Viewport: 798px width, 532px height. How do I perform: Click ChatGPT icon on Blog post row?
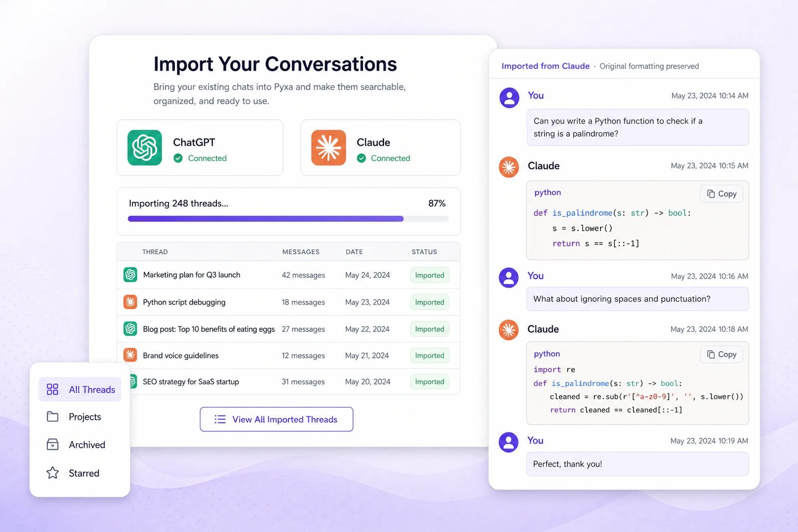click(130, 329)
